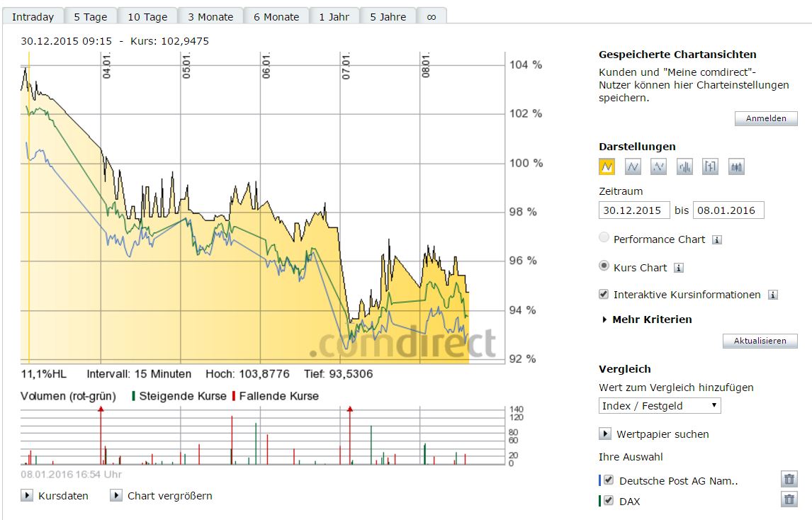The height and width of the screenshot is (520, 812).
Task: Click the Anmelden button
Action: pyautogui.click(x=766, y=118)
